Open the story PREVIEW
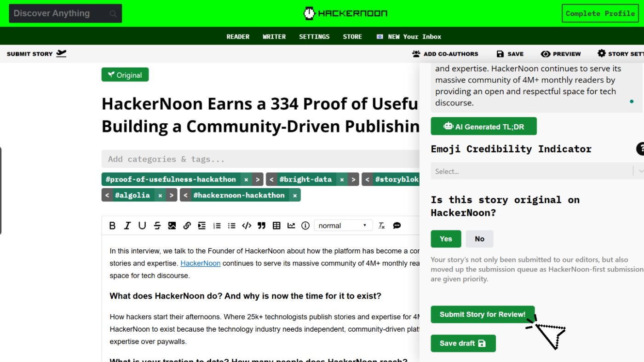Image resolution: width=644 pixels, height=362 pixels. [x=561, y=54]
